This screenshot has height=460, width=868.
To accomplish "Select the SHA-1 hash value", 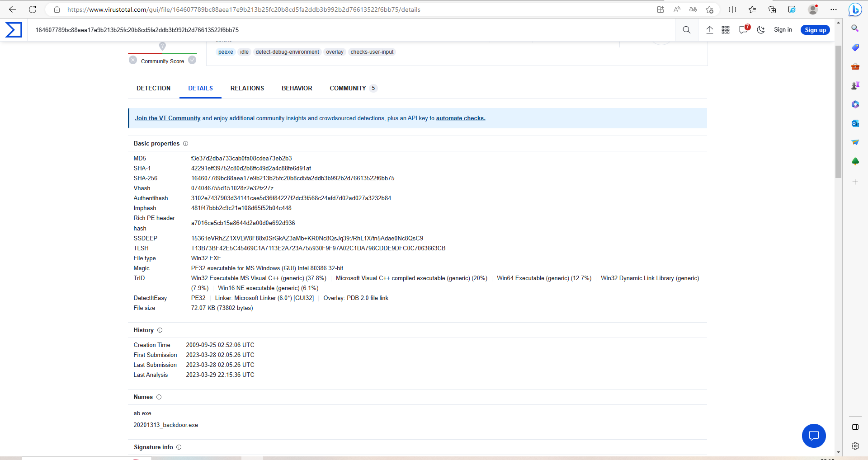I will pos(251,169).
